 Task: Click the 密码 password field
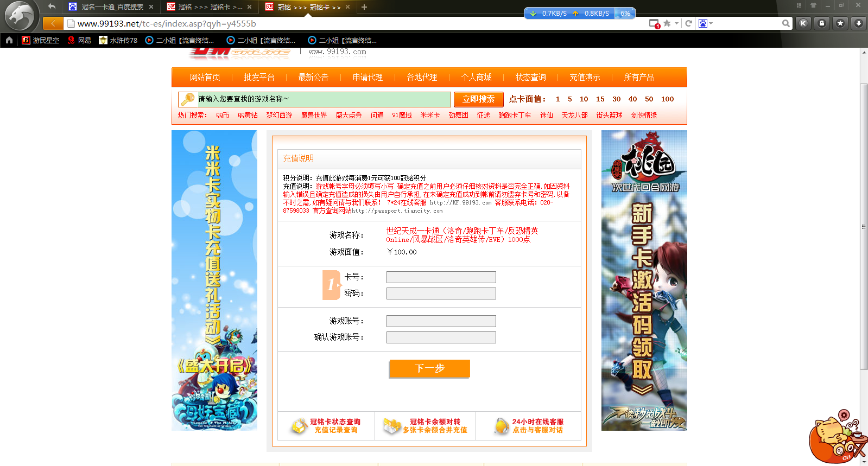click(441, 293)
